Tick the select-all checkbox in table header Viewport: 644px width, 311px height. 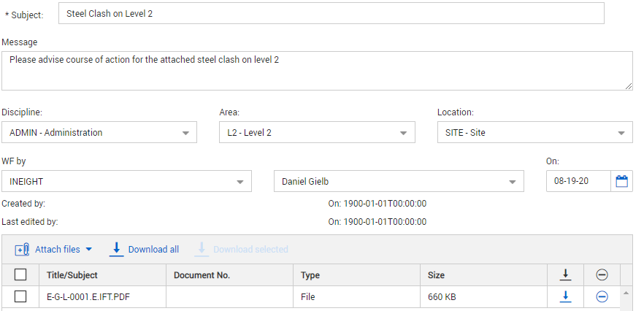(20, 274)
